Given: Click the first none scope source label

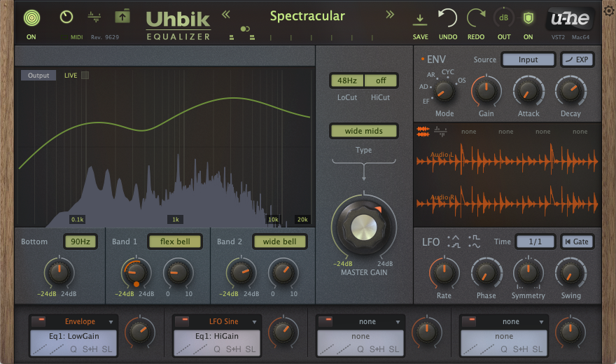Looking at the screenshot, I should coord(469,132).
